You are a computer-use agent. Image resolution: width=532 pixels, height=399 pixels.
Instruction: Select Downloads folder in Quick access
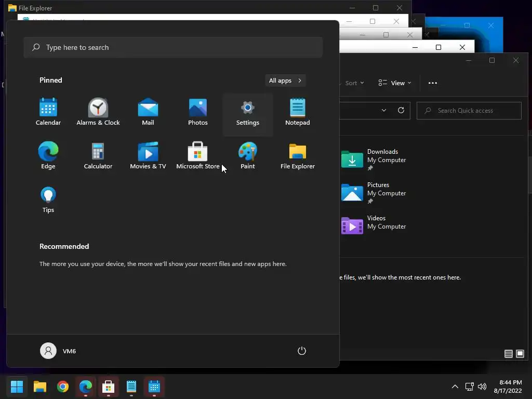[374, 159]
